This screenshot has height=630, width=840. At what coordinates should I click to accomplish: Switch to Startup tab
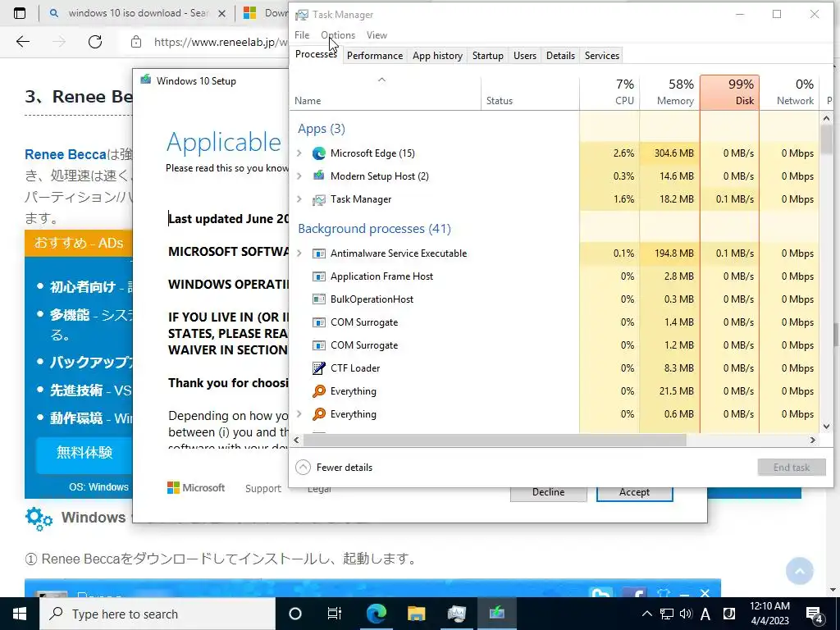tap(487, 56)
